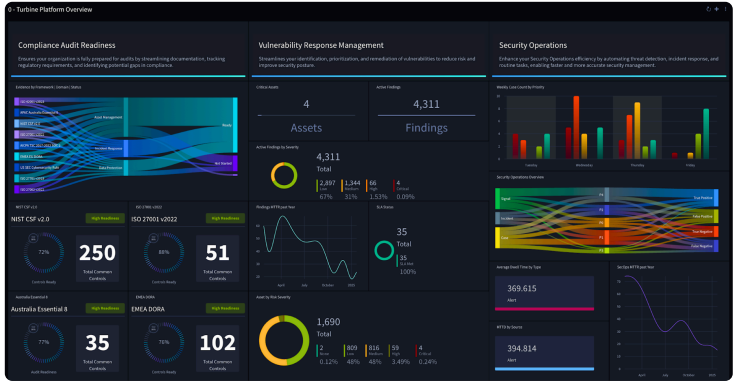This screenshot has height=382, width=735.
Task: Click the True Negative outcome node
Action: tap(716, 232)
